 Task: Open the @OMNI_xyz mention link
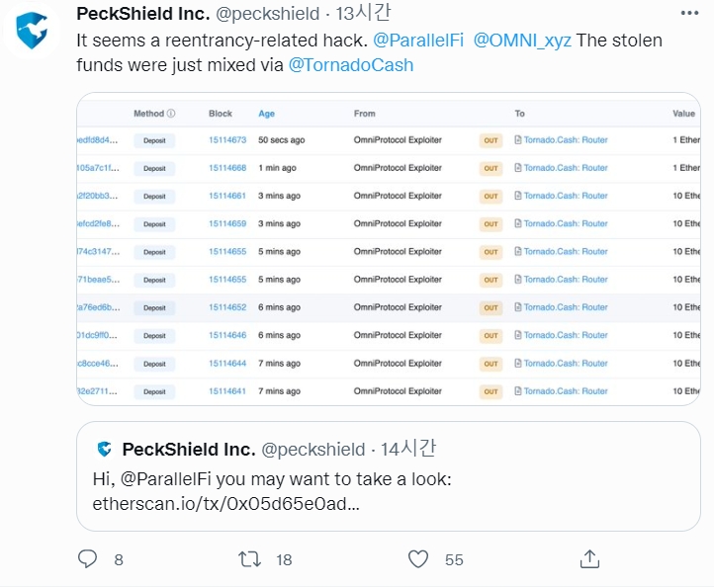(x=513, y=41)
